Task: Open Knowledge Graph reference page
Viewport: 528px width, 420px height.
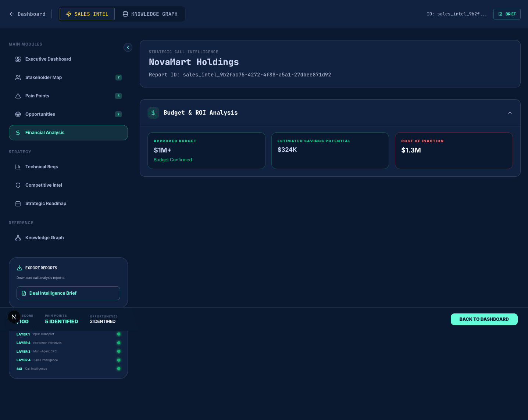Action: click(68, 238)
